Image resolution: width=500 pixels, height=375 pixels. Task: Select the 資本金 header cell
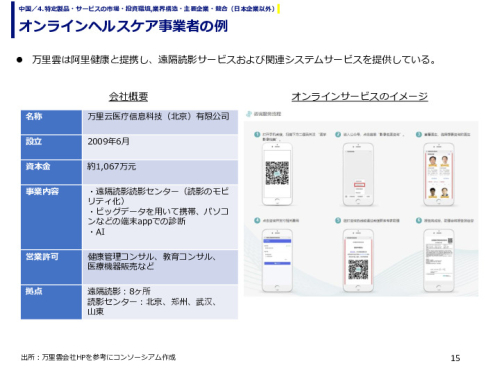click(51, 172)
